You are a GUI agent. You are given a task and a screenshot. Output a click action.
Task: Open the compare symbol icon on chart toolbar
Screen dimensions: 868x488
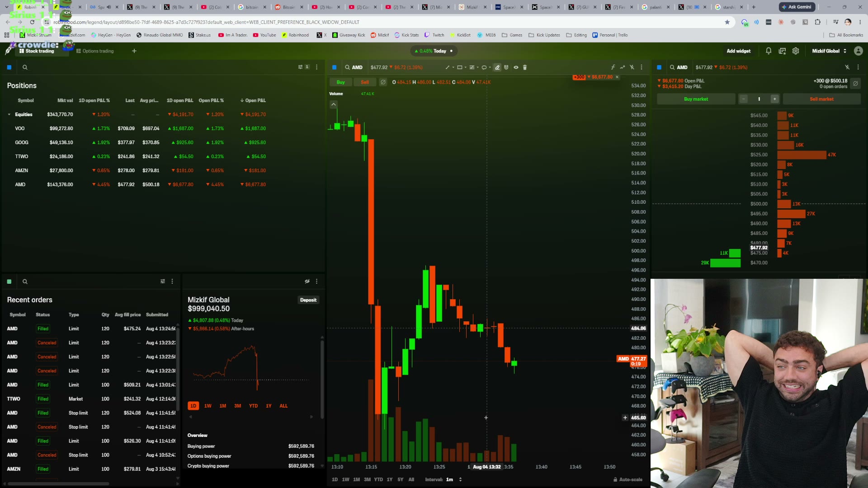(623, 67)
